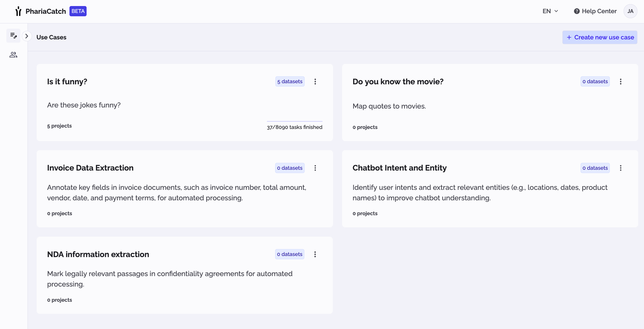Open options menu for Do you know the movie?
Image resolution: width=644 pixels, height=329 pixels.
[x=621, y=81]
